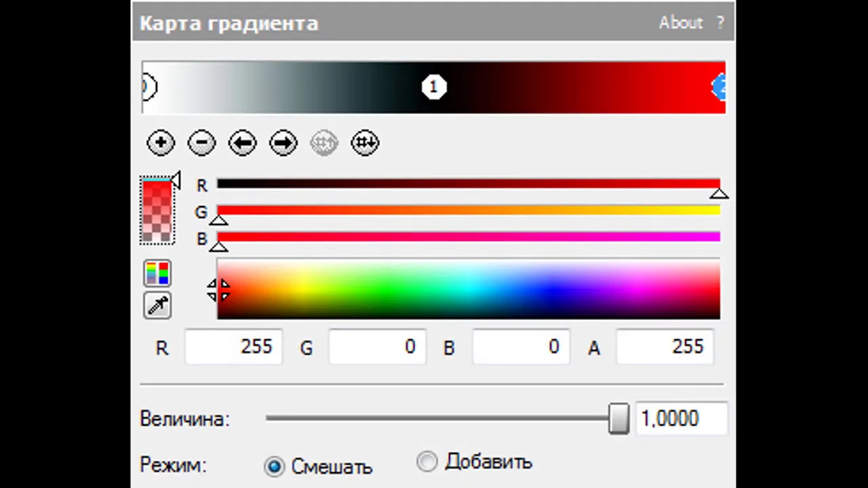The width and height of the screenshot is (868, 488).
Task: Open the About link
Action: tap(680, 22)
